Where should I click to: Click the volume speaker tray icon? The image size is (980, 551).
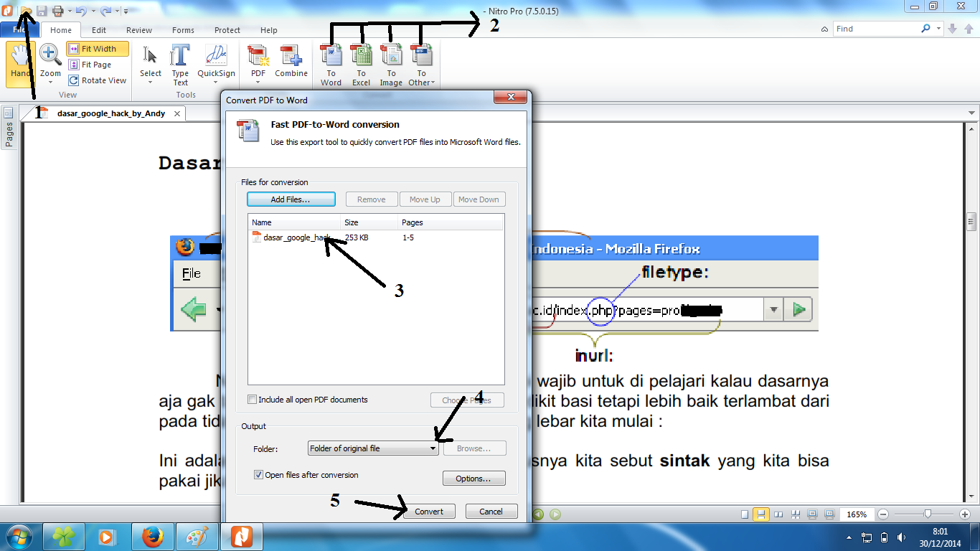903,537
